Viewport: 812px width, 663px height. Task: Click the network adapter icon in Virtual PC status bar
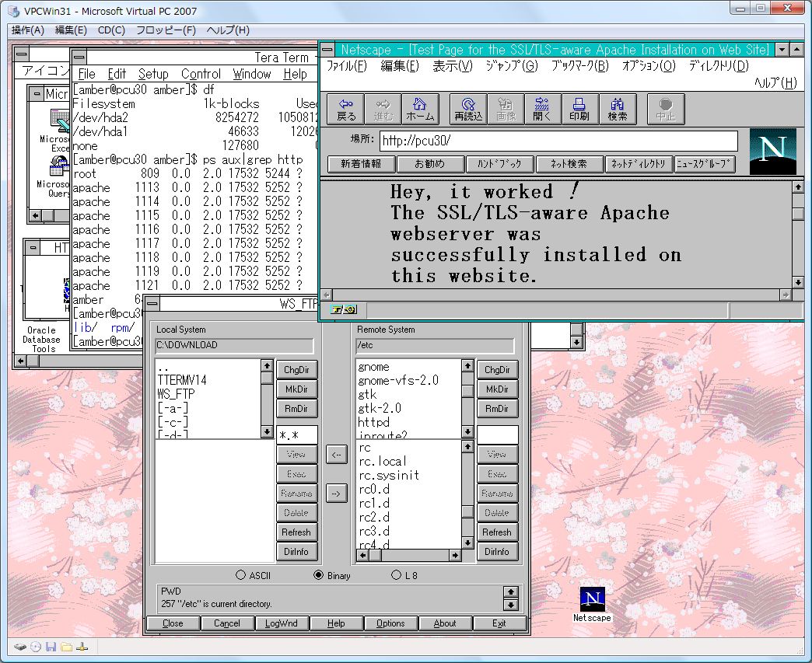pos(82,647)
